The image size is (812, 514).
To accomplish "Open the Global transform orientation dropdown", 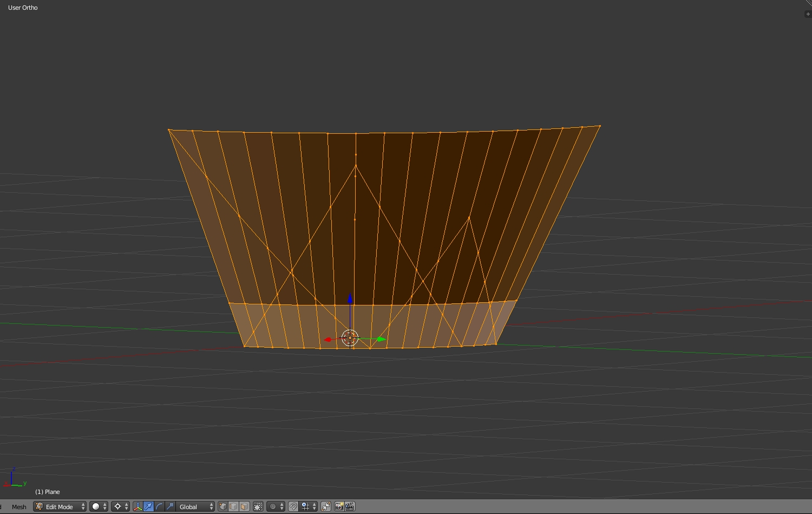I will click(x=195, y=506).
